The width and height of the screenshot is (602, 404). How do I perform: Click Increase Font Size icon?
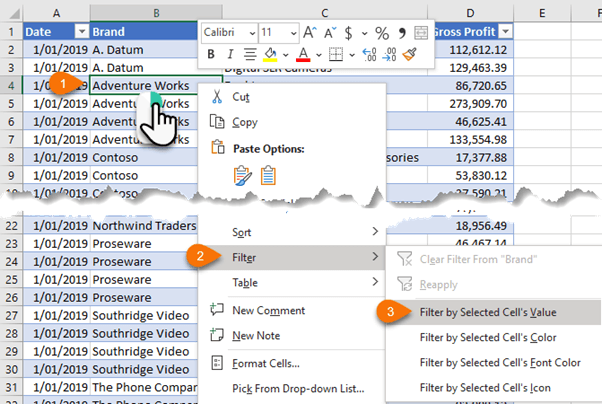(310, 33)
